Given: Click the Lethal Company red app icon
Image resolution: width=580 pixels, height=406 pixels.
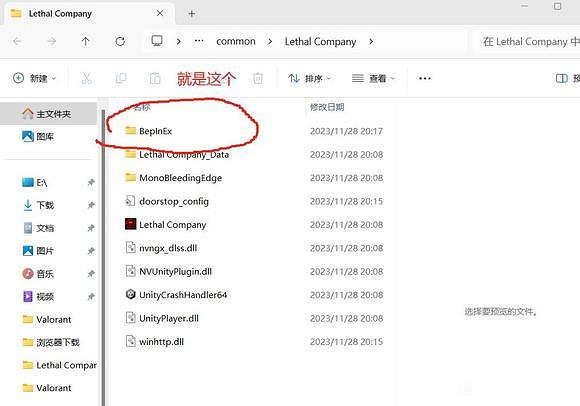Looking at the screenshot, I should [131, 224].
